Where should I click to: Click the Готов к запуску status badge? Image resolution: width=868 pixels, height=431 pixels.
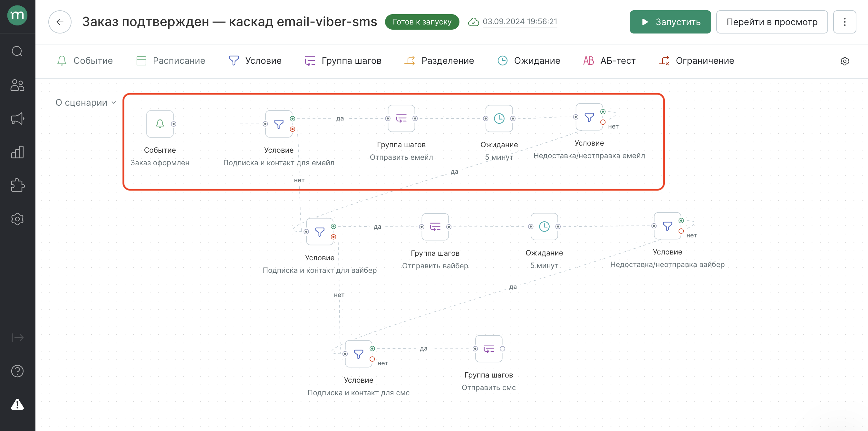coord(422,22)
